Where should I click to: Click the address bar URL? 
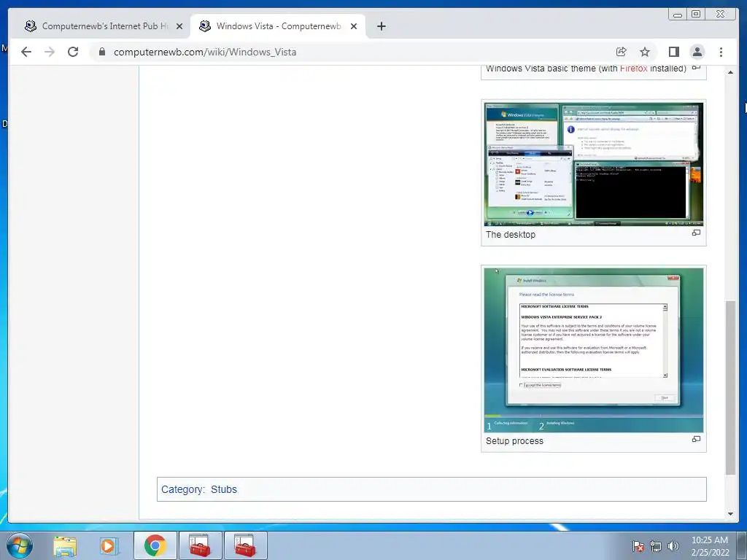[x=205, y=52]
